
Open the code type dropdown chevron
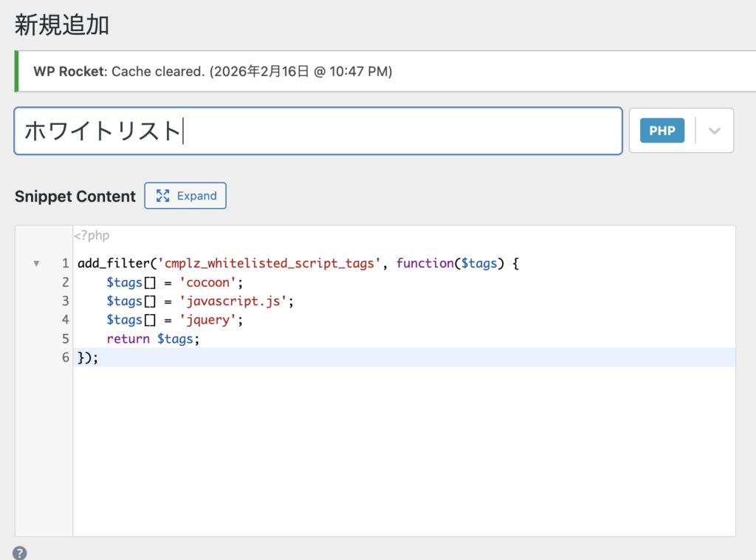coord(714,131)
